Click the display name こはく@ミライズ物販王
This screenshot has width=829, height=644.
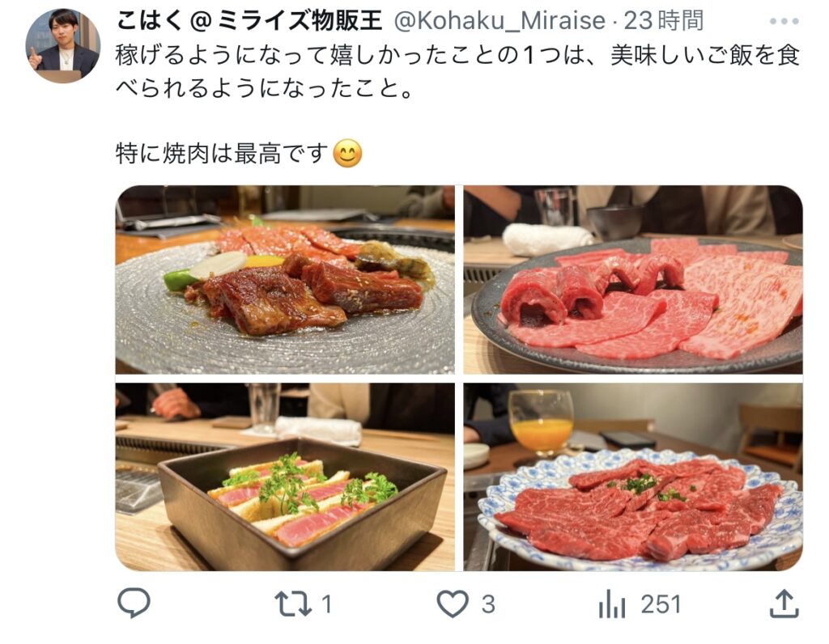249,21
